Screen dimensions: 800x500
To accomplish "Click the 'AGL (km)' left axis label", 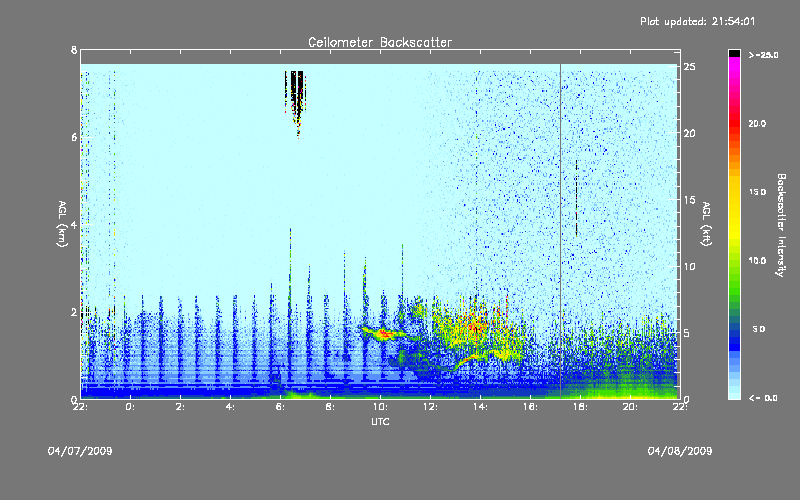I will click(x=62, y=224).
